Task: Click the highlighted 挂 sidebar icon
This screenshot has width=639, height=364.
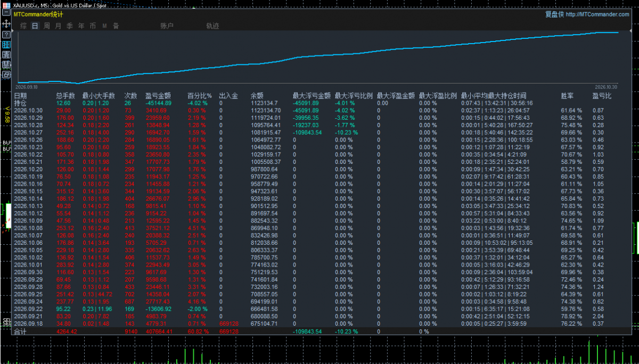Action: click(x=6, y=45)
